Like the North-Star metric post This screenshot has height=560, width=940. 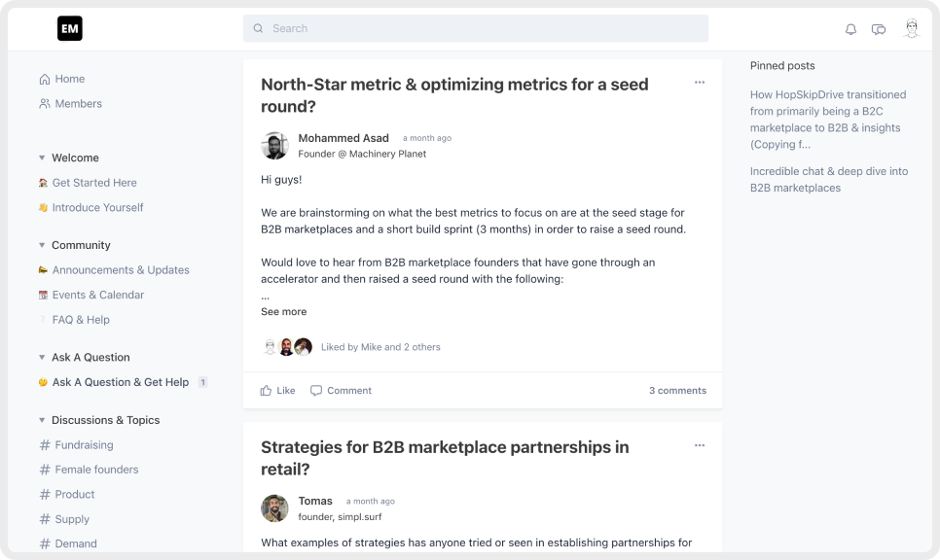(277, 391)
